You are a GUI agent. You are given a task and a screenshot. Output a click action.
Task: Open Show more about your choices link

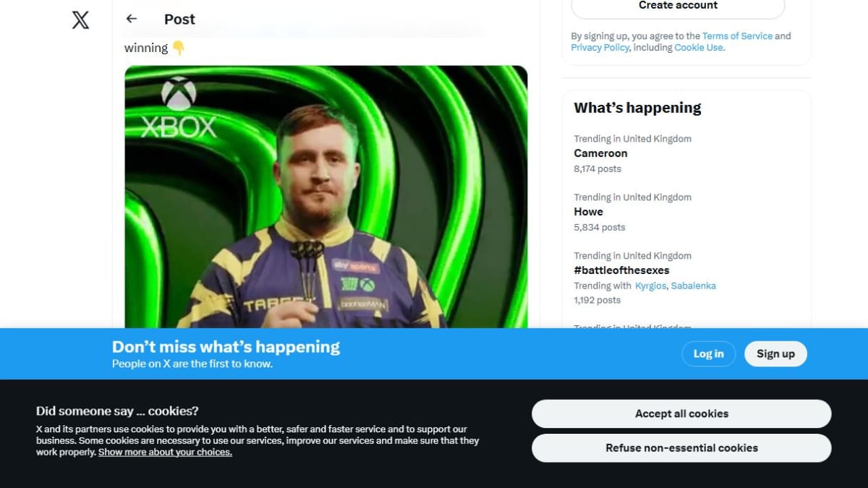pos(165,452)
